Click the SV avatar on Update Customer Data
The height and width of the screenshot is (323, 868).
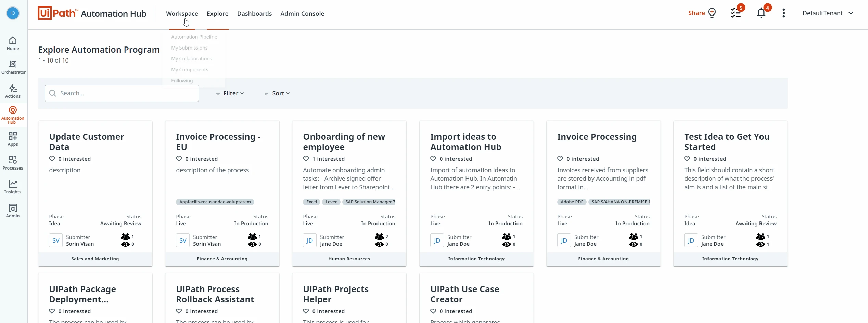[x=56, y=241]
